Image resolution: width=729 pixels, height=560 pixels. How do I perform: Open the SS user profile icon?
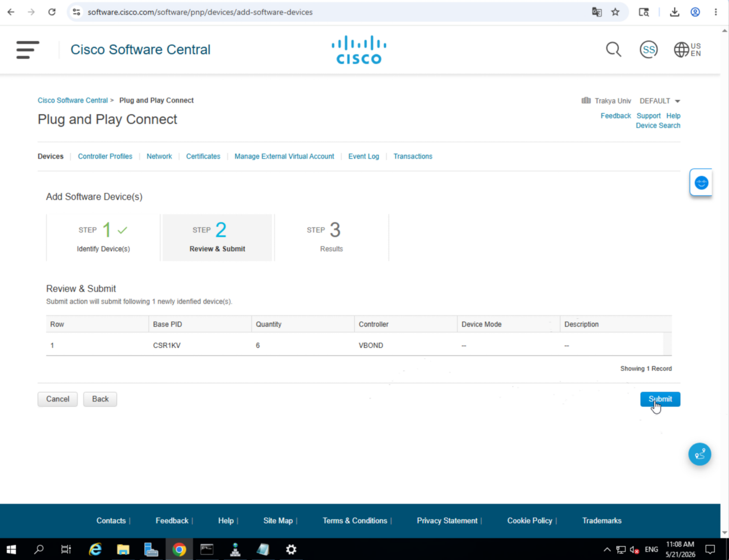click(649, 50)
